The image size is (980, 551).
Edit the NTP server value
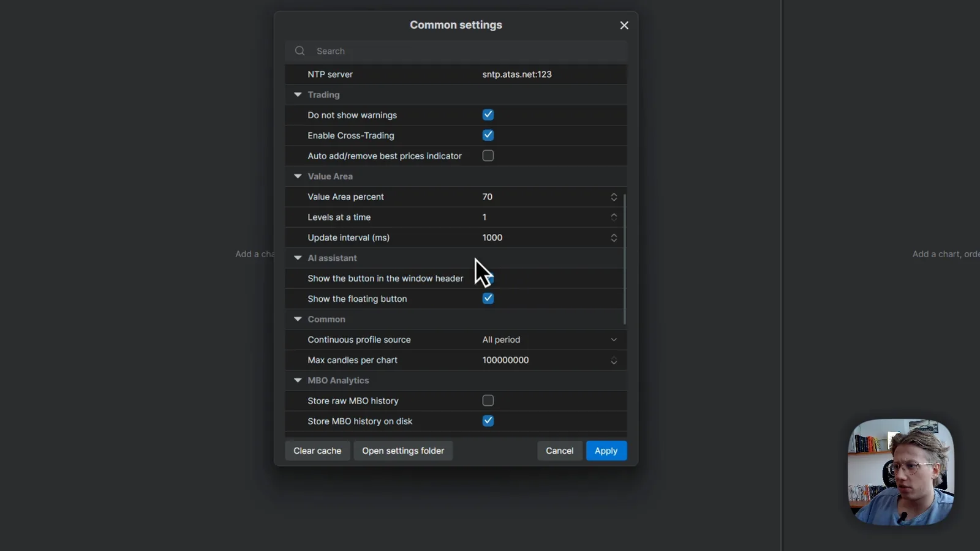point(516,74)
